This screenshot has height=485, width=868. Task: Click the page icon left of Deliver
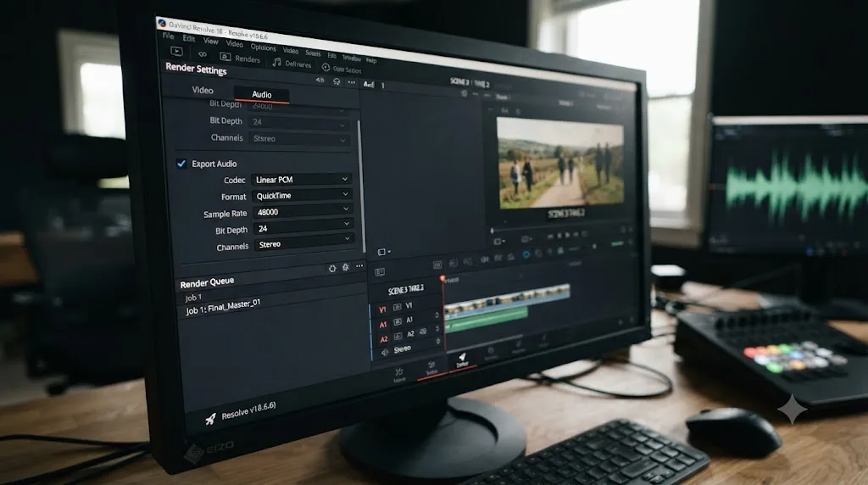click(431, 365)
